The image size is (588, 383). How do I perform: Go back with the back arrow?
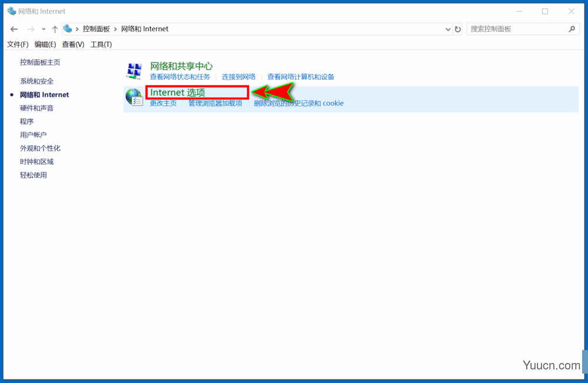tap(14, 29)
